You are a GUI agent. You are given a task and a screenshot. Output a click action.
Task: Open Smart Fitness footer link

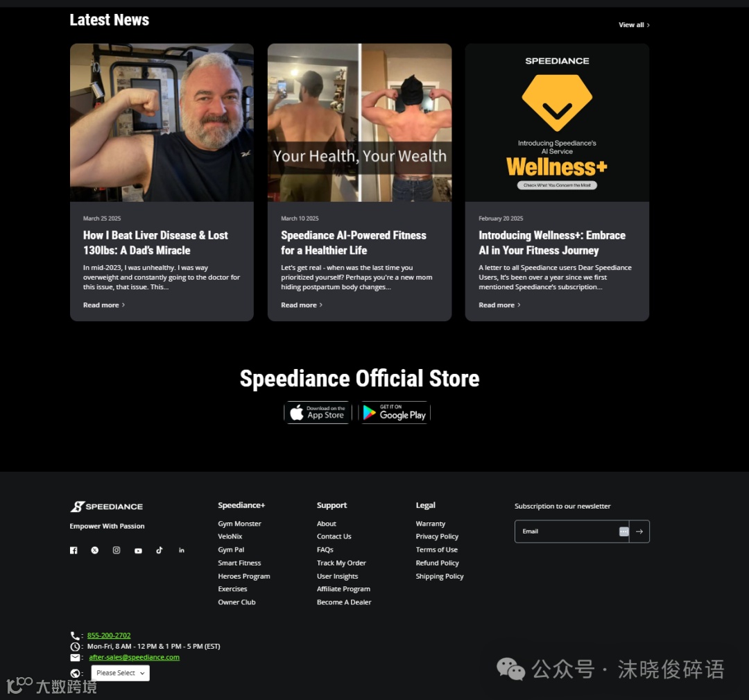click(x=239, y=563)
